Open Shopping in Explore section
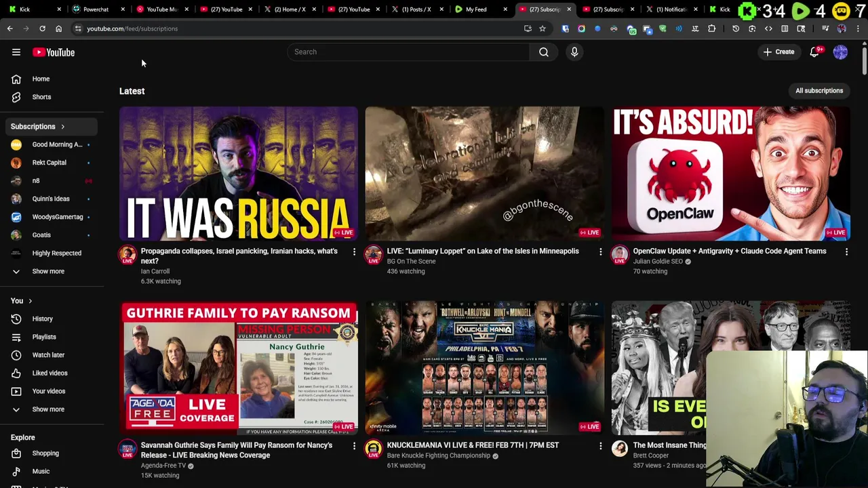The image size is (868, 488). [52, 453]
